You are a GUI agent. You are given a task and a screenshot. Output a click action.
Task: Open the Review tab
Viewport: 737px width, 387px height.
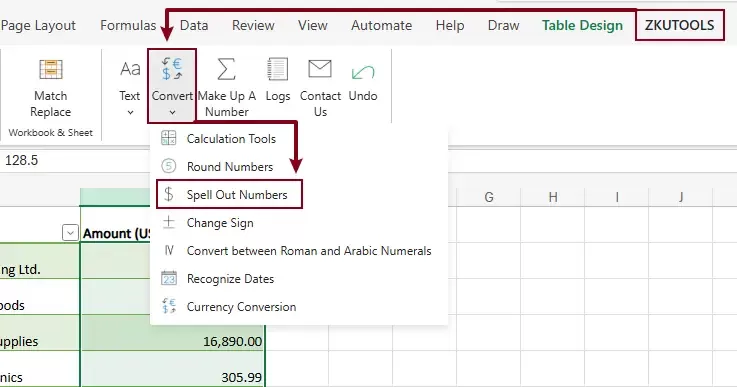click(x=253, y=25)
